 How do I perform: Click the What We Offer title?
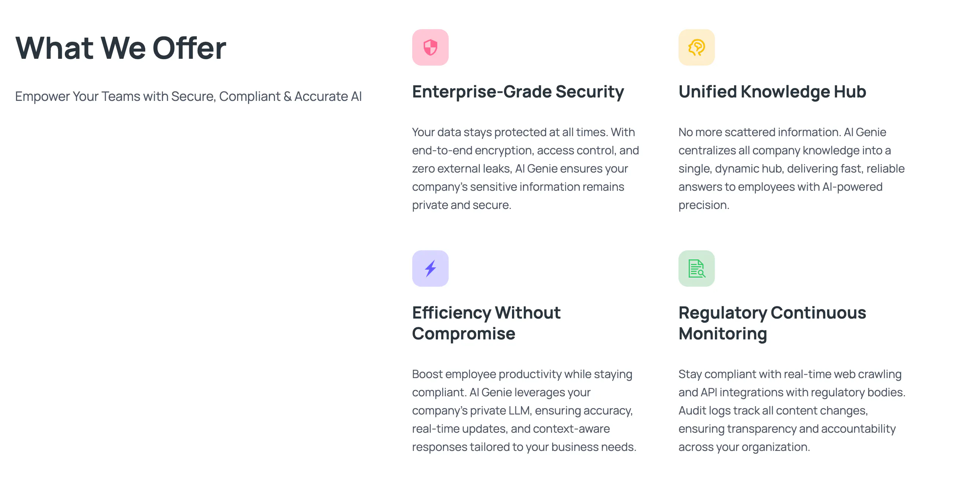pyautogui.click(x=121, y=48)
